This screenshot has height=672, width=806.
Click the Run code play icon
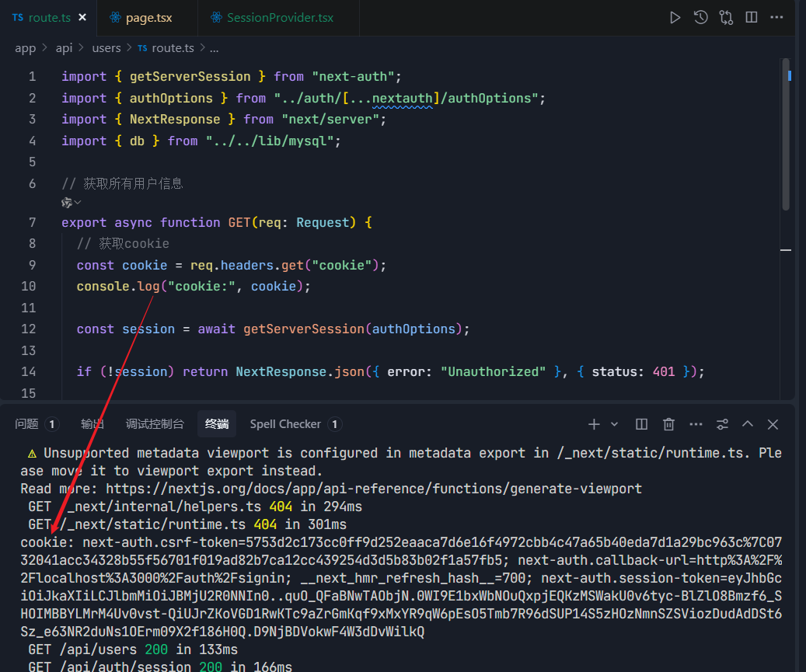coord(675,17)
